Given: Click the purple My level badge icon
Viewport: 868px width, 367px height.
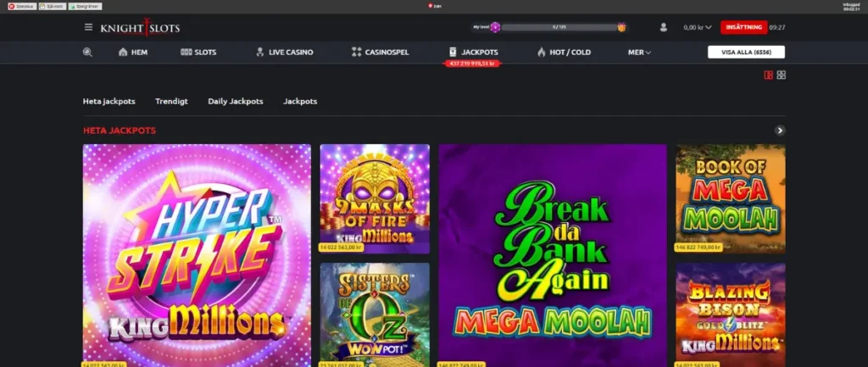Looking at the screenshot, I should (495, 27).
